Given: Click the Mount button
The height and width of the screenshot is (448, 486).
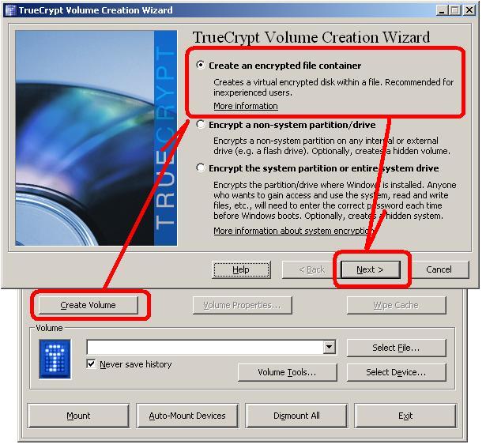Looking at the screenshot, I should pyautogui.click(x=78, y=416).
